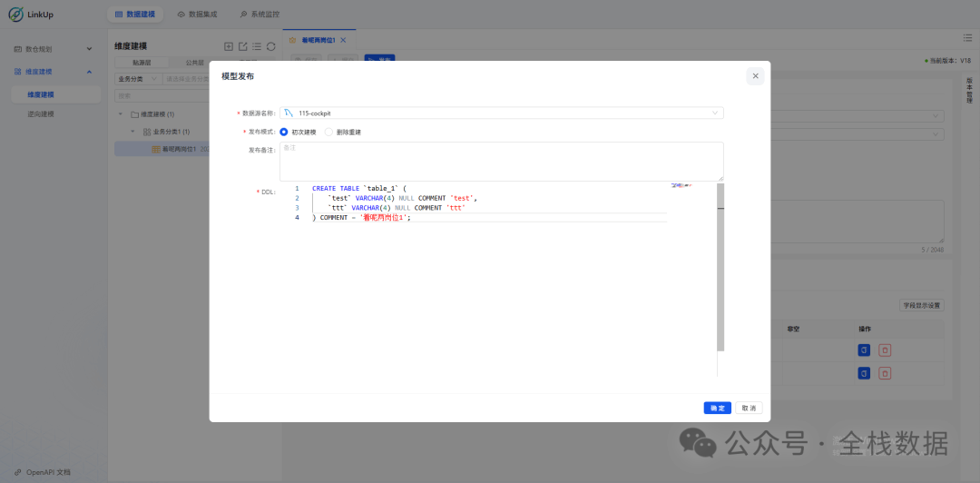Close the 模型发布 dialog with X
The image size is (980, 483).
click(755, 76)
